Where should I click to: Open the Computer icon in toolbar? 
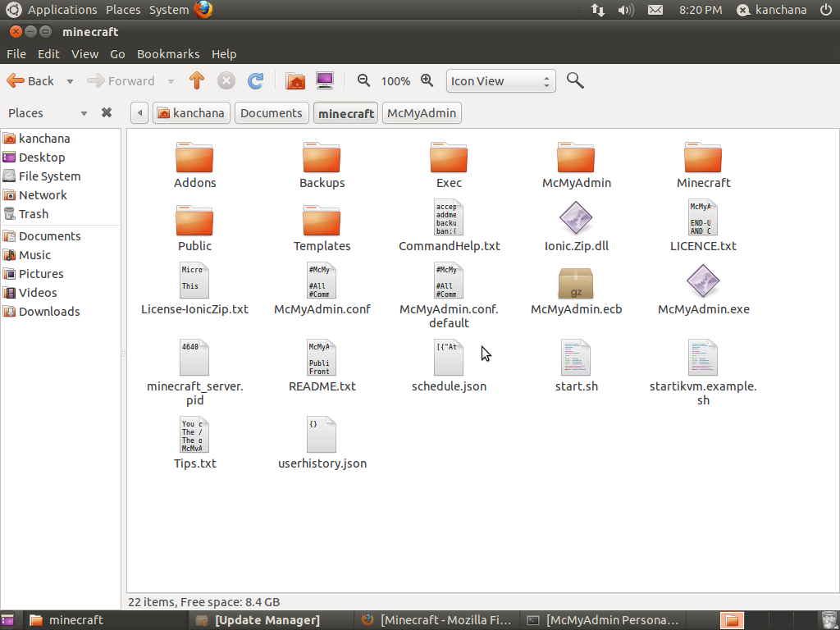[325, 81]
